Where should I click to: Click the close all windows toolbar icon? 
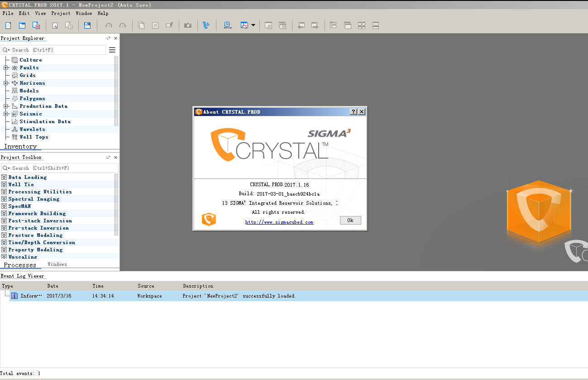pos(282,25)
